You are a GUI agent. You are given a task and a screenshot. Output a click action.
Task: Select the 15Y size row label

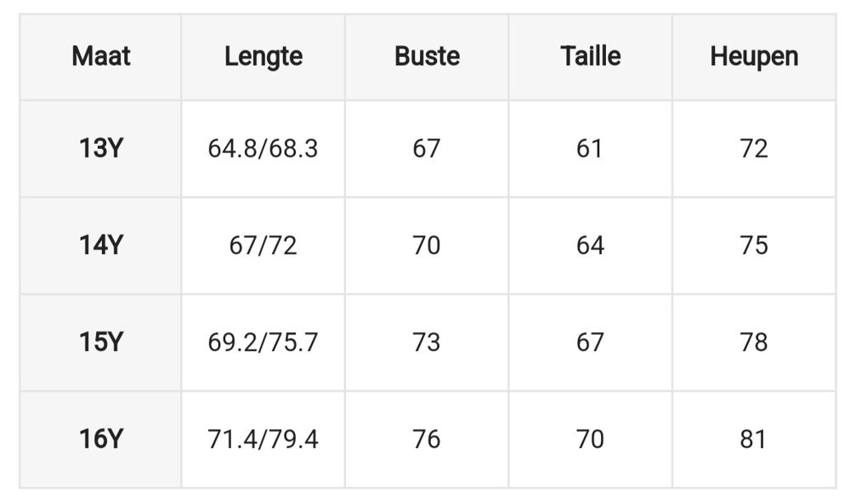click(x=101, y=342)
